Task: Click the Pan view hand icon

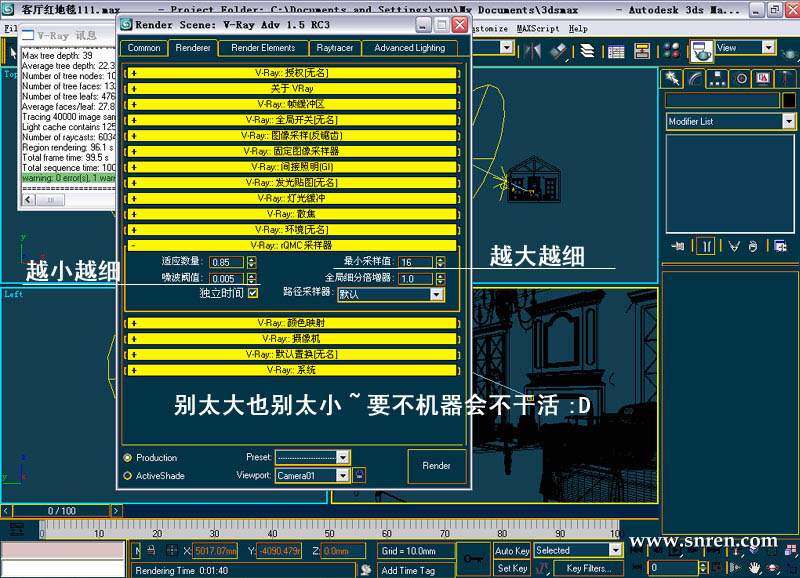Action: [x=754, y=567]
